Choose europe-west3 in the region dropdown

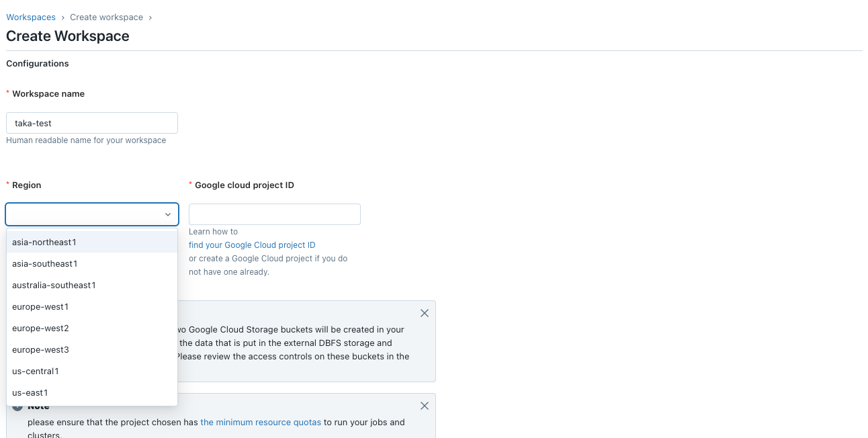tap(39, 349)
